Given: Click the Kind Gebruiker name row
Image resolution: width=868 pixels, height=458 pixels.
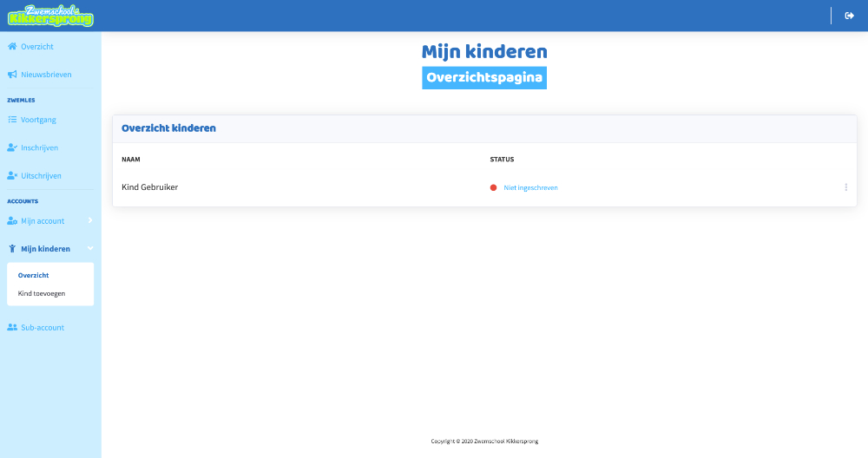Looking at the screenshot, I should pyautogui.click(x=149, y=187).
